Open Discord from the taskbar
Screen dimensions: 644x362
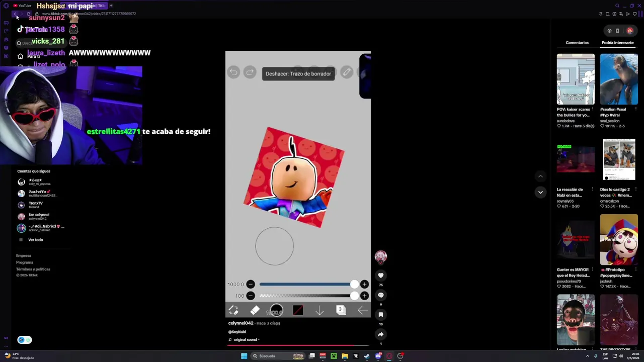pos(378,356)
